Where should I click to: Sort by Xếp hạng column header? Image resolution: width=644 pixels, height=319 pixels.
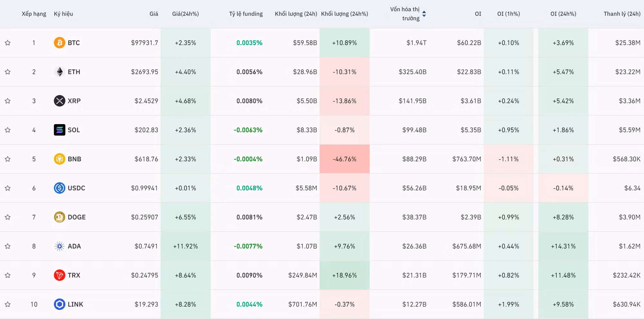click(34, 14)
